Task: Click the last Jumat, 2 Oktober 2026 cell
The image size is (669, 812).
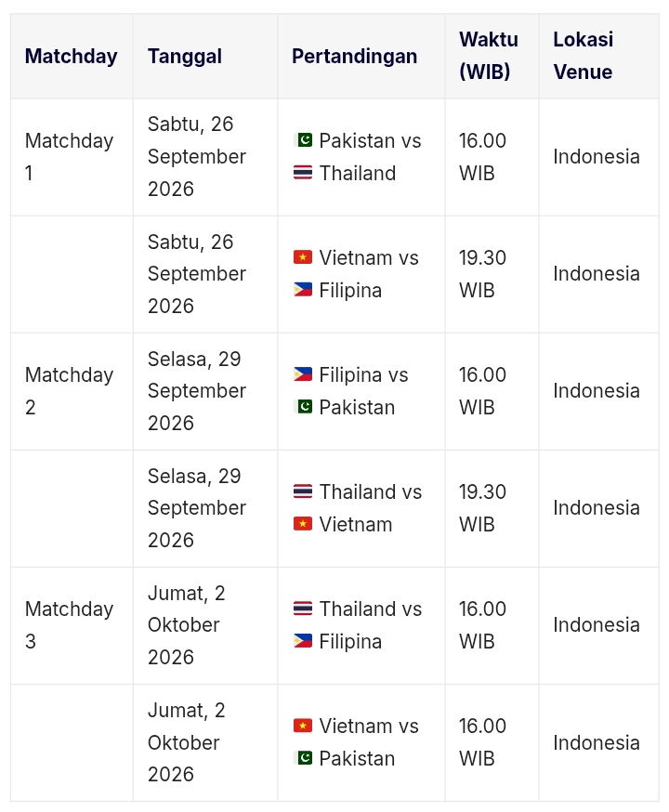Action: point(205,742)
